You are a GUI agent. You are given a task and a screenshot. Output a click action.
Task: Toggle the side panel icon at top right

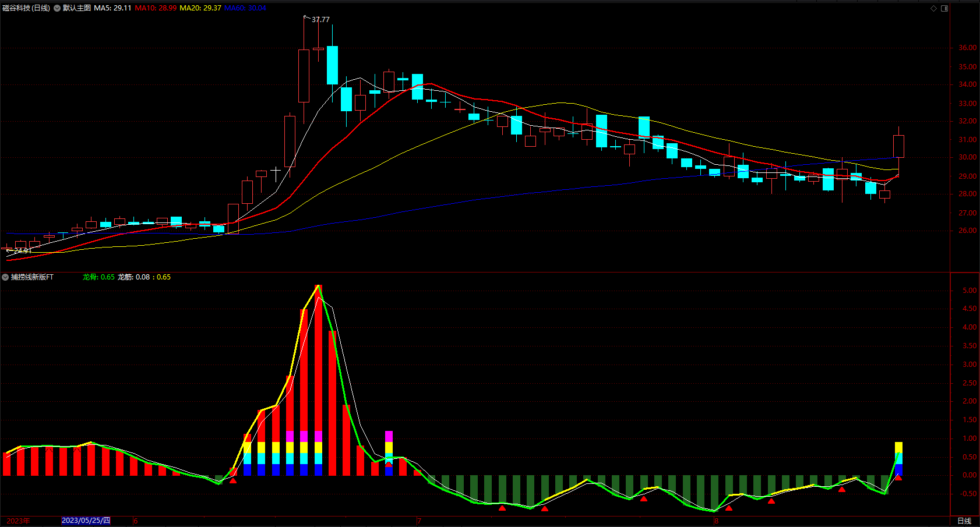[x=944, y=8]
